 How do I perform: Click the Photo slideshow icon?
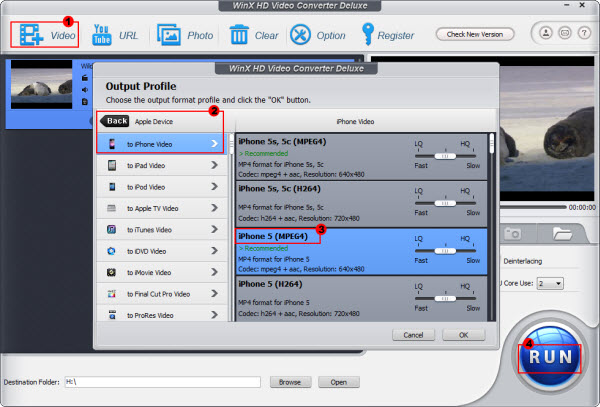pos(169,35)
